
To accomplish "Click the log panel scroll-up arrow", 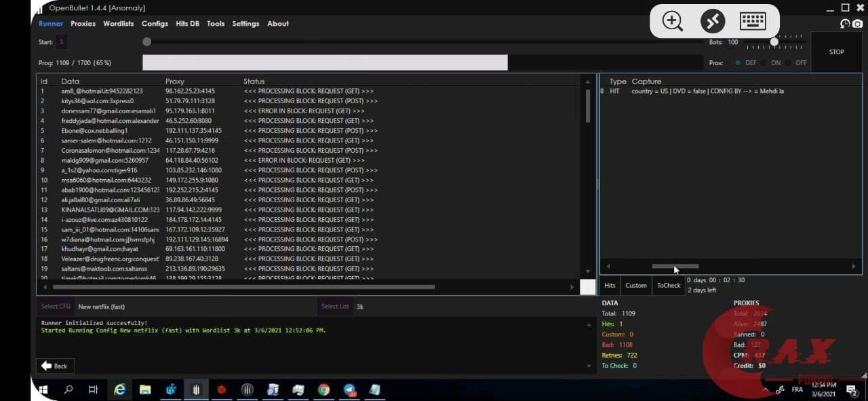I will coord(588,325).
